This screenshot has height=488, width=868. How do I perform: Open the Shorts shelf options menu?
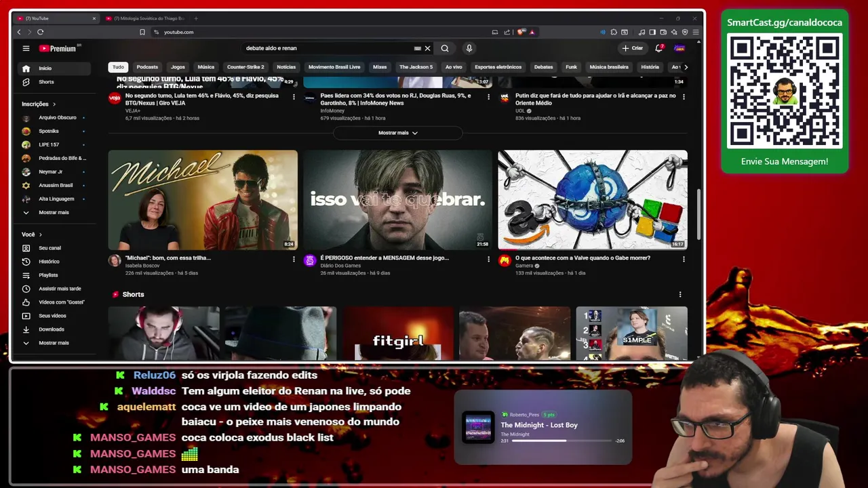[x=680, y=294]
